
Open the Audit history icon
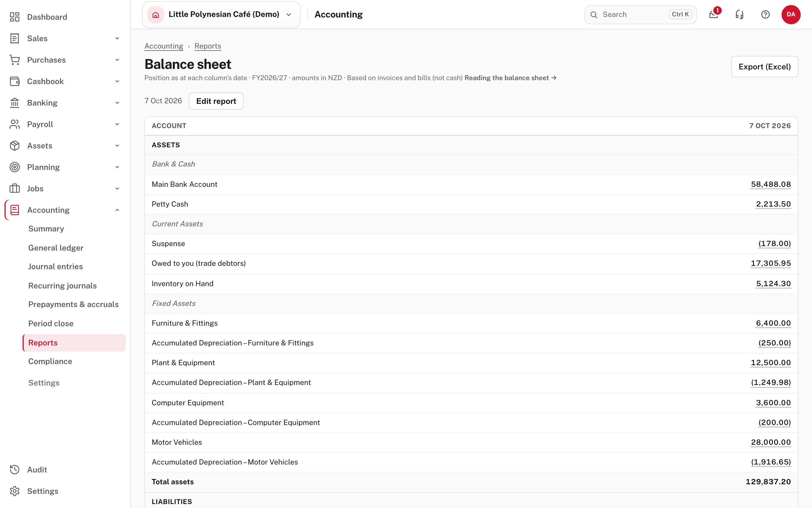[x=14, y=470]
